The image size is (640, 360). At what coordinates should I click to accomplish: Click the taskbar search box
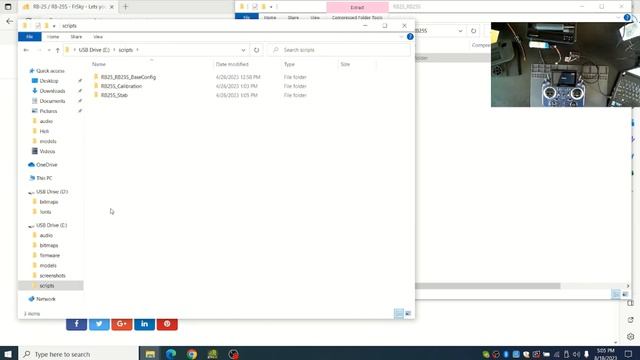78,354
